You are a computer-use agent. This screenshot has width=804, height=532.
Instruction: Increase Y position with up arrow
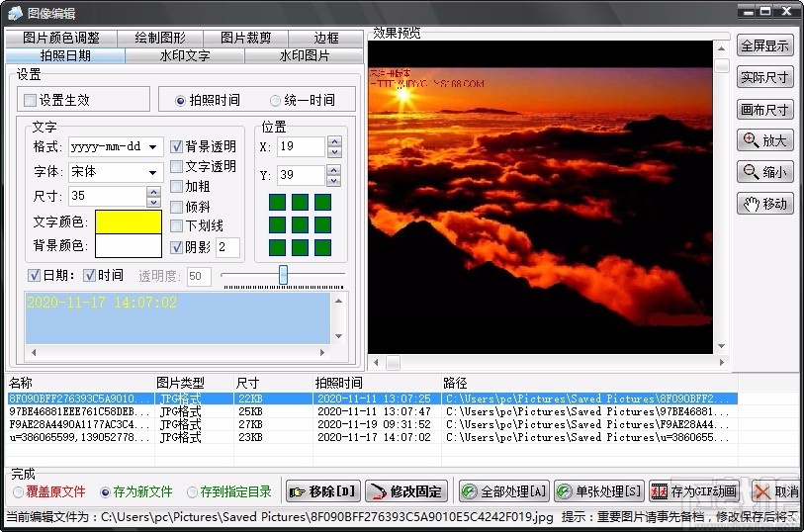[334, 170]
